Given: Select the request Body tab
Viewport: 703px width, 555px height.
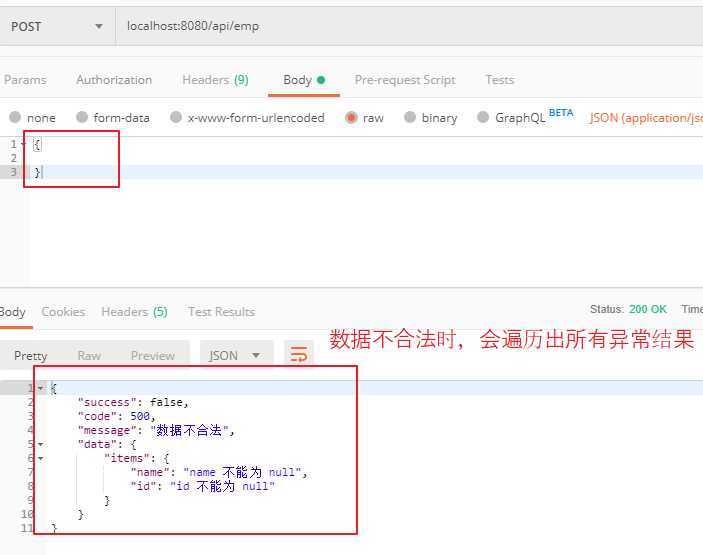Looking at the screenshot, I should click(304, 80).
